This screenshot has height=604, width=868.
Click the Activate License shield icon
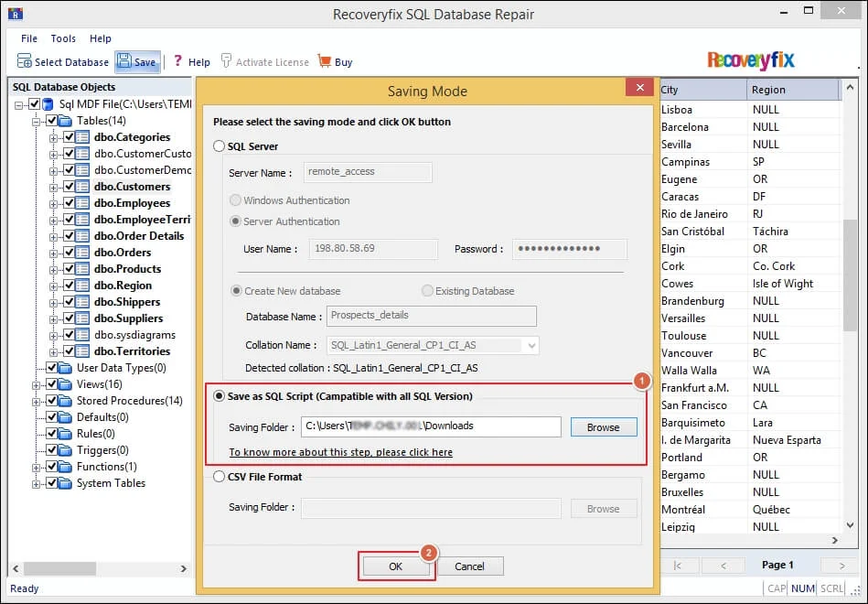tap(226, 60)
